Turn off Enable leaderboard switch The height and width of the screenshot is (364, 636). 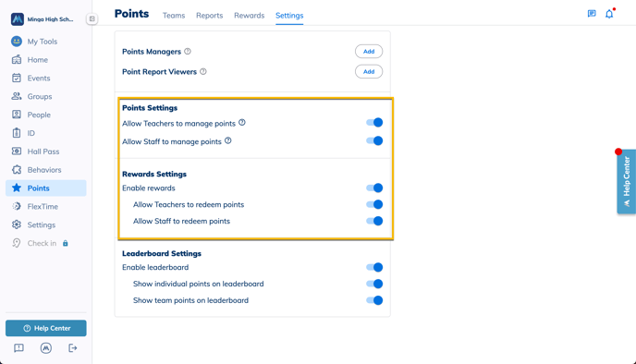(x=374, y=267)
